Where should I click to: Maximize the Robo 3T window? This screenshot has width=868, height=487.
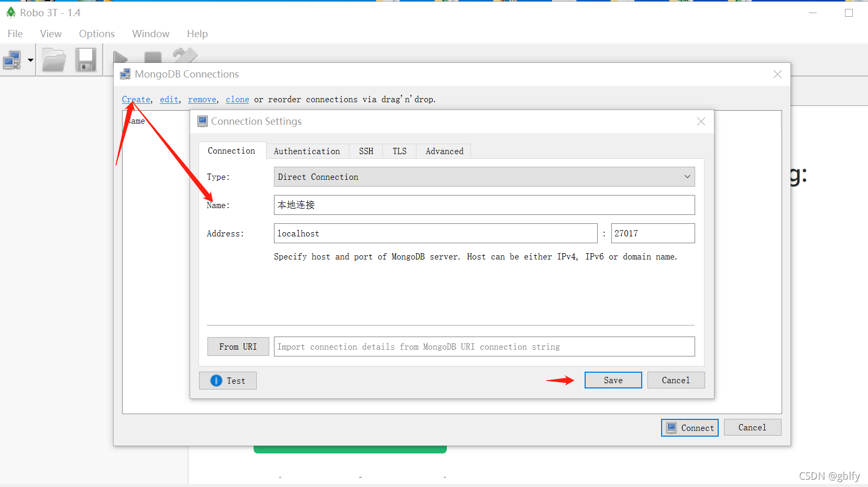tap(849, 13)
